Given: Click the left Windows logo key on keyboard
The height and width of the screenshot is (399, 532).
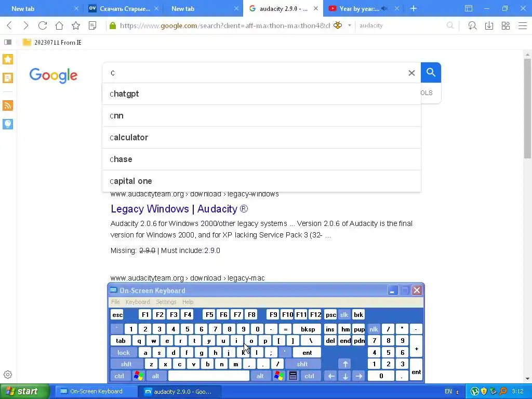Looking at the screenshot, I should (x=138, y=376).
